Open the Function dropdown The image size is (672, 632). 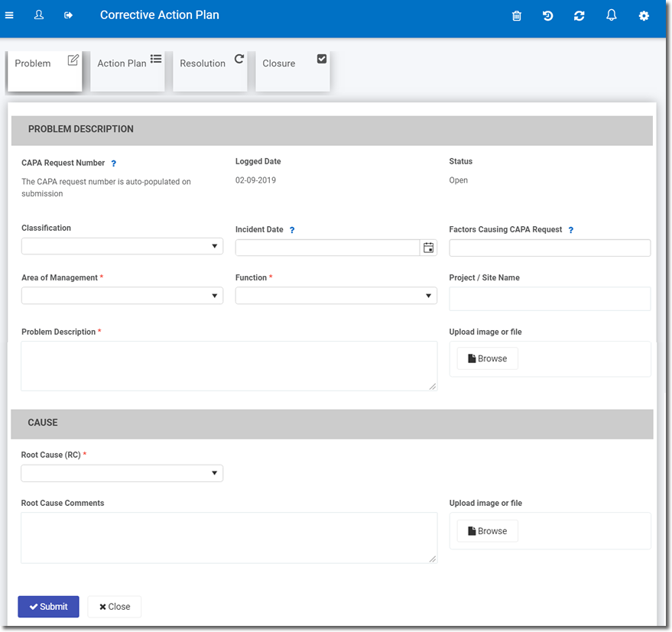pos(336,296)
